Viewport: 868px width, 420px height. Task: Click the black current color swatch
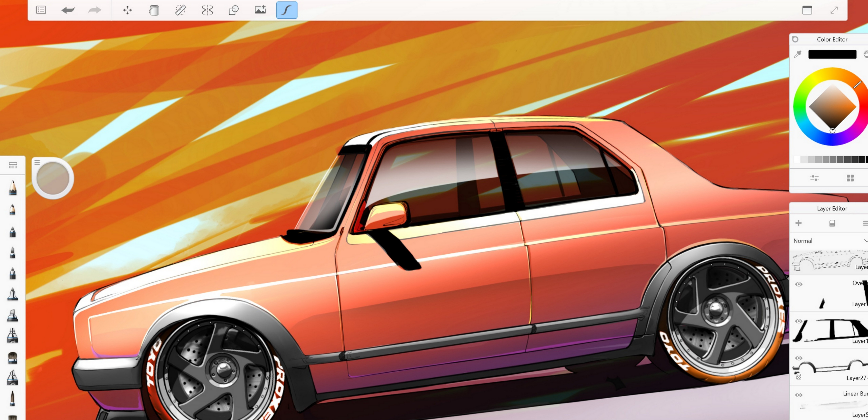pos(832,54)
